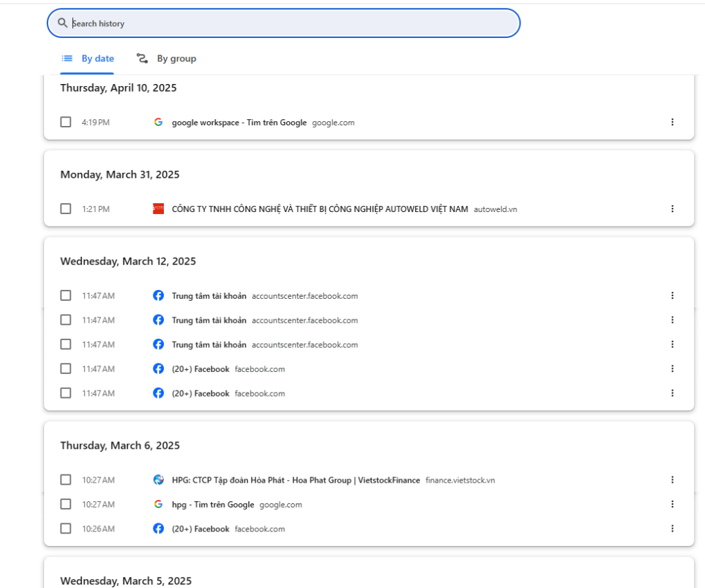Tick checkbox for HPG VietstockFinance entry
Image resolution: width=705 pixels, height=588 pixels.
[x=65, y=480]
